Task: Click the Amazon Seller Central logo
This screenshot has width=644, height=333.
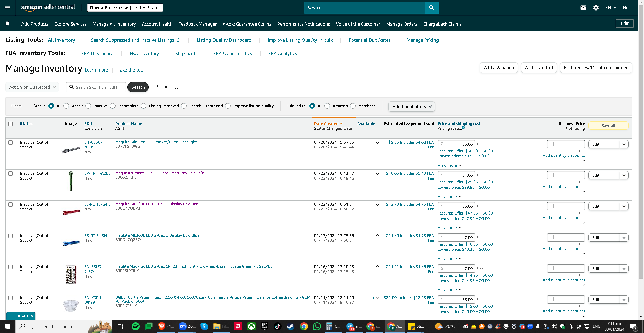Action: 48,7
